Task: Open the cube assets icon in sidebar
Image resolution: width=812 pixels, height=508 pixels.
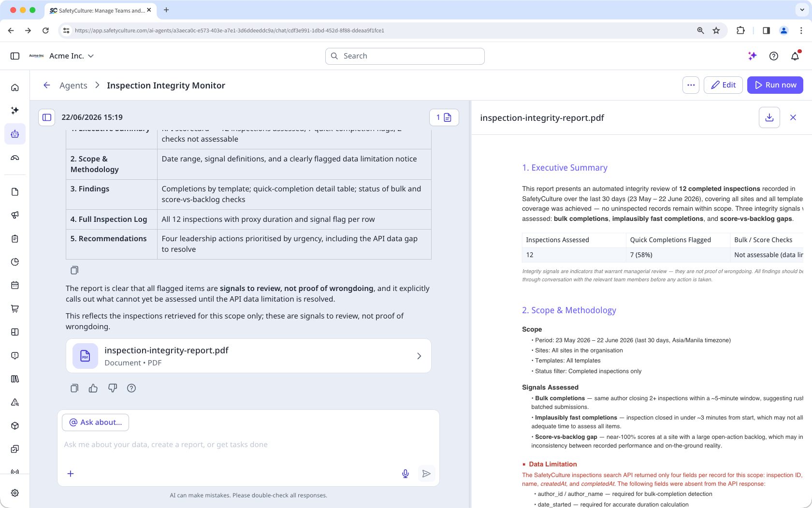Action: coord(15,426)
